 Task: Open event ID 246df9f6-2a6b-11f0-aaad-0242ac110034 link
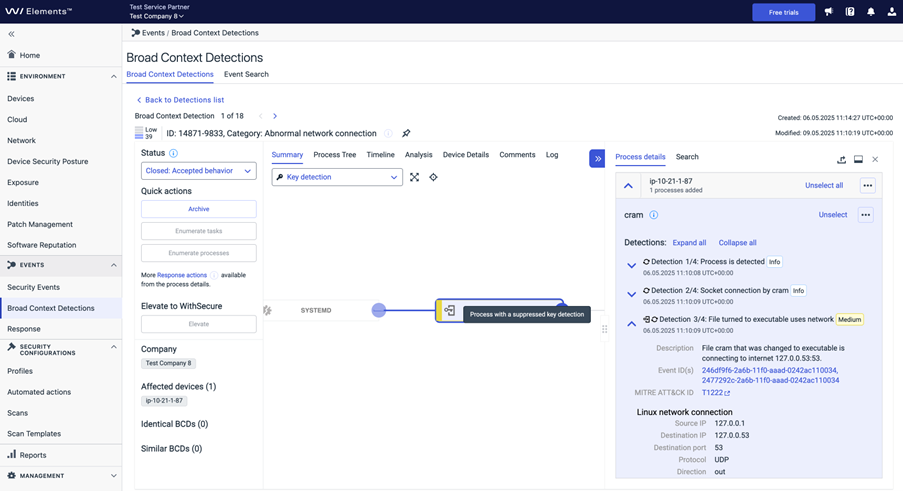770,370
